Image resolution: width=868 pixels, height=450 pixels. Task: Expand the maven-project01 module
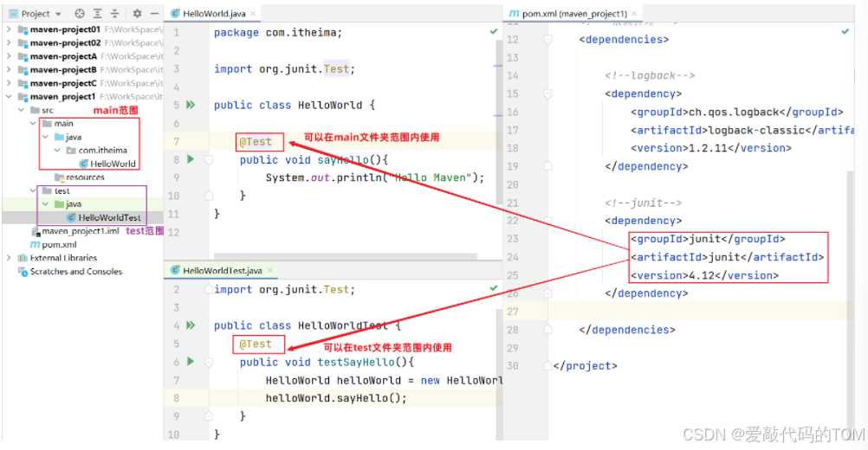[x=9, y=29]
